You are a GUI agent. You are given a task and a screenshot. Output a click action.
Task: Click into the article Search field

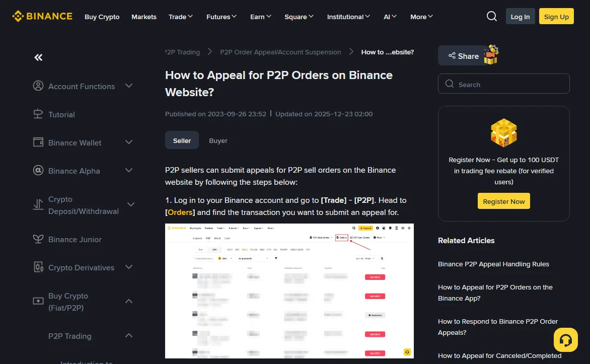[x=503, y=84]
